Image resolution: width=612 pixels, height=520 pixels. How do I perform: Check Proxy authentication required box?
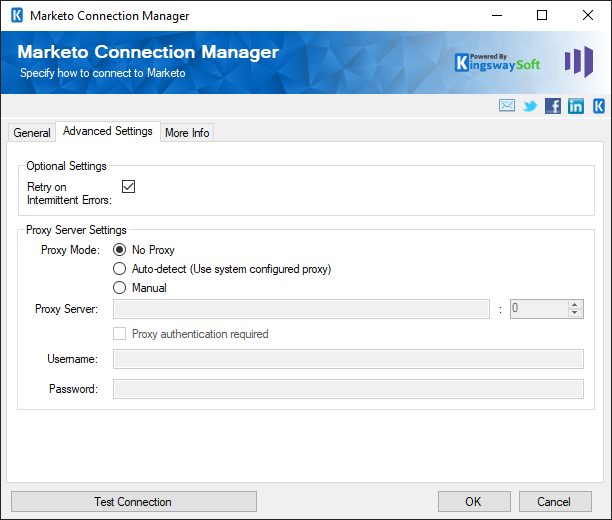[x=119, y=334]
